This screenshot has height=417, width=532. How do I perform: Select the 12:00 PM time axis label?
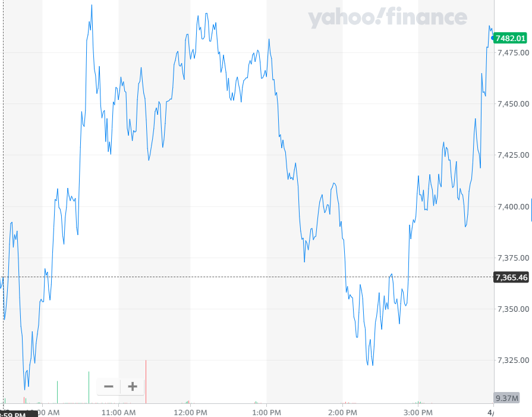(x=190, y=412)
